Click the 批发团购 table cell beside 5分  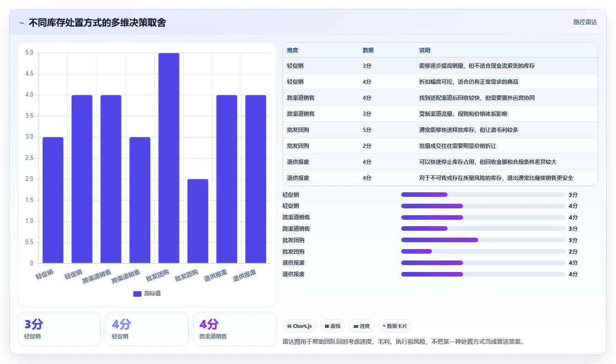tap(298, 130)
